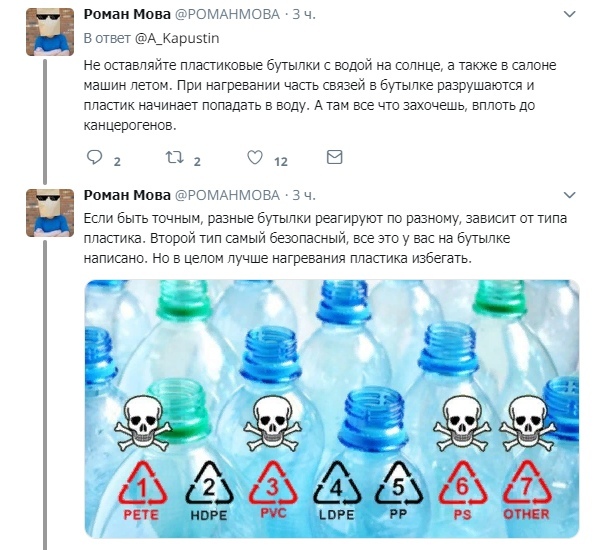This screenshot has height=550, width=601.
Task: Open Роман Мова name on first tweet
Action: [127, 15]
